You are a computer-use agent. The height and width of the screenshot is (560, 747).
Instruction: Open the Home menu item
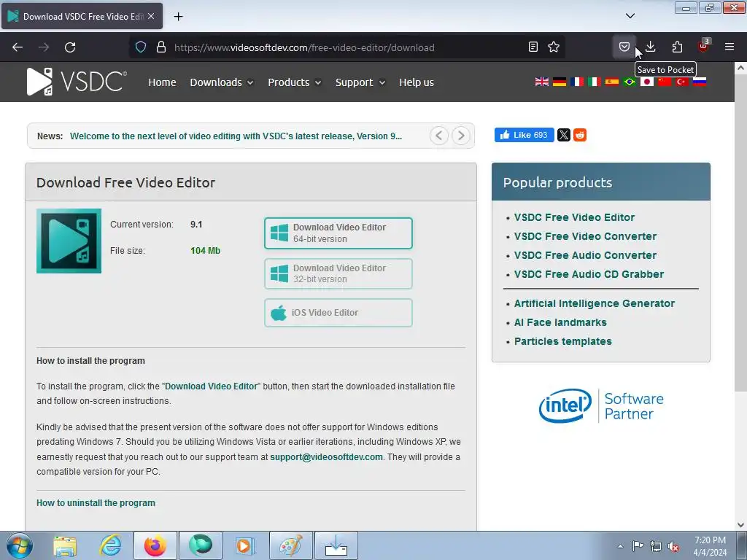(x=162, y=82)
